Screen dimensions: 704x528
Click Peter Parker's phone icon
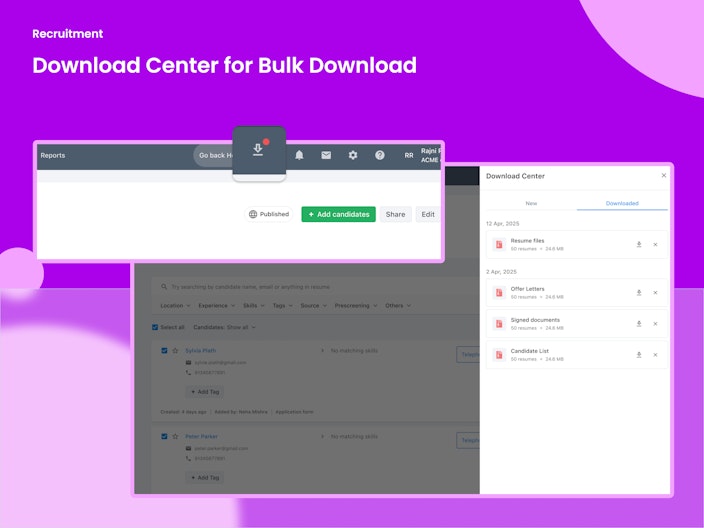tap(189, 458)
